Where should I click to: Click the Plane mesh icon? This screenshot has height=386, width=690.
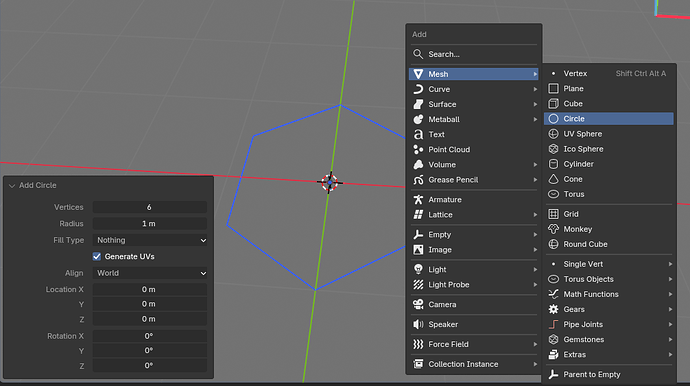pyautogui.click(x=553, y=88)
